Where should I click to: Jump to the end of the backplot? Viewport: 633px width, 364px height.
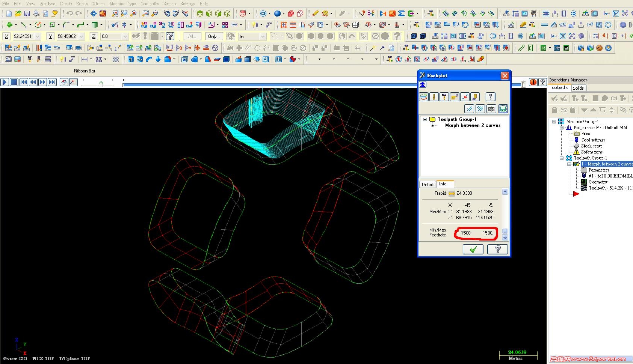pyautogui.click(x=52, y=82)
